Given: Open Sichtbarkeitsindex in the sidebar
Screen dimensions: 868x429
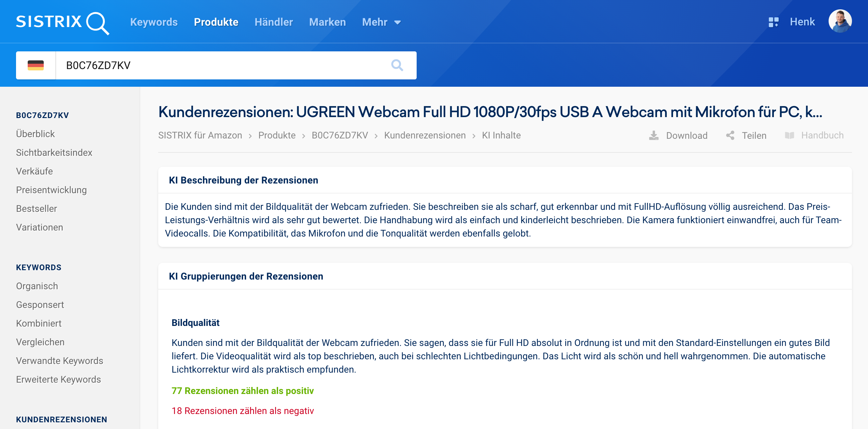Looking at the screenshot, I should [x=54, y=152].
